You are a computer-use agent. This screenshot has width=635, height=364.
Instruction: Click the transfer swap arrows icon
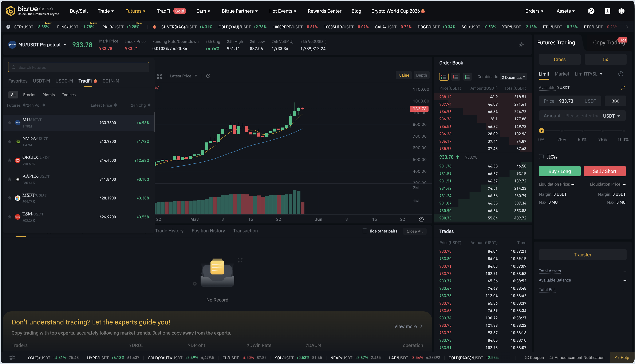click(623, 88)
